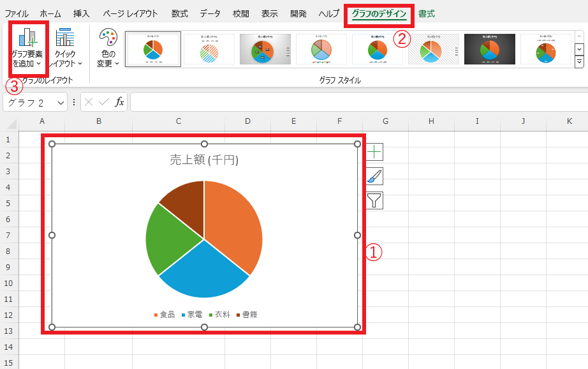Open the 色の変更 palette

click(x=108, y=48)
